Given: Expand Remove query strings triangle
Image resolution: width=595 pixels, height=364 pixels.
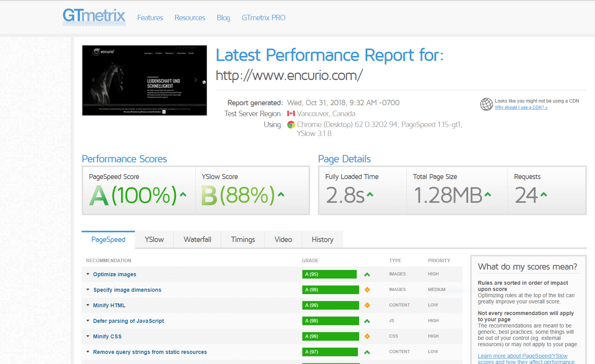Looking at the screenshot, I should (x=88, y=352).
